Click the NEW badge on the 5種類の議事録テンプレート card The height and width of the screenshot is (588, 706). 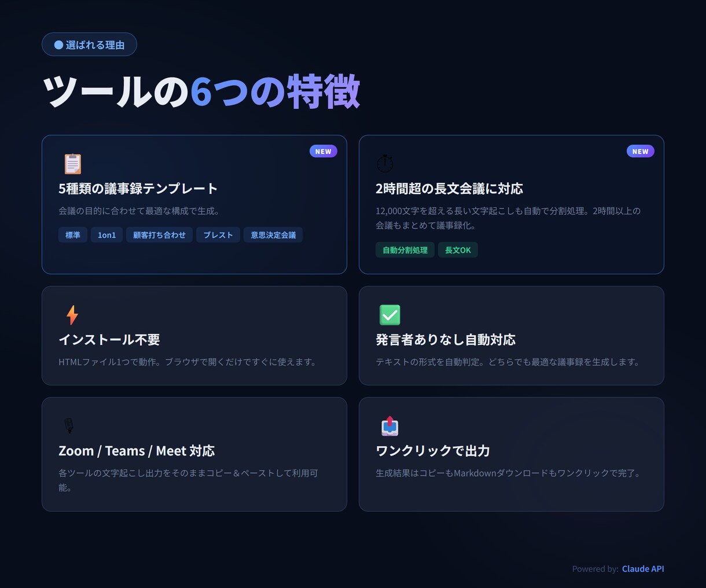(323, 151)
